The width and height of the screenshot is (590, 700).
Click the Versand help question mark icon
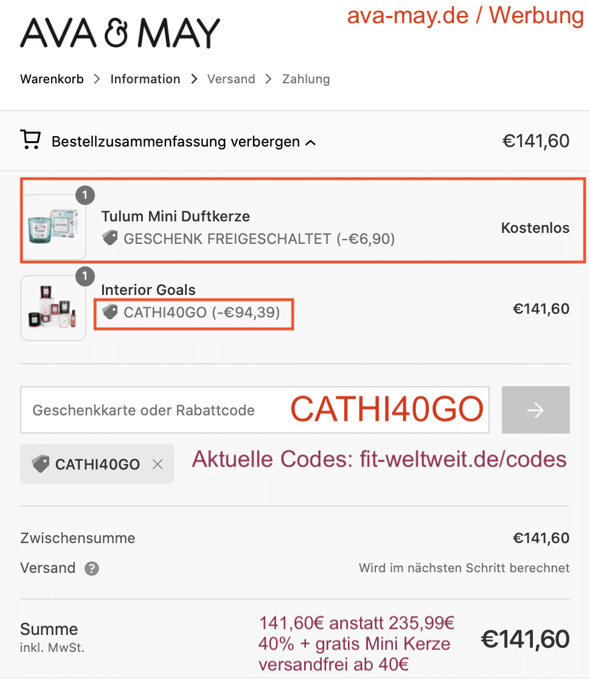coord(92,569)
